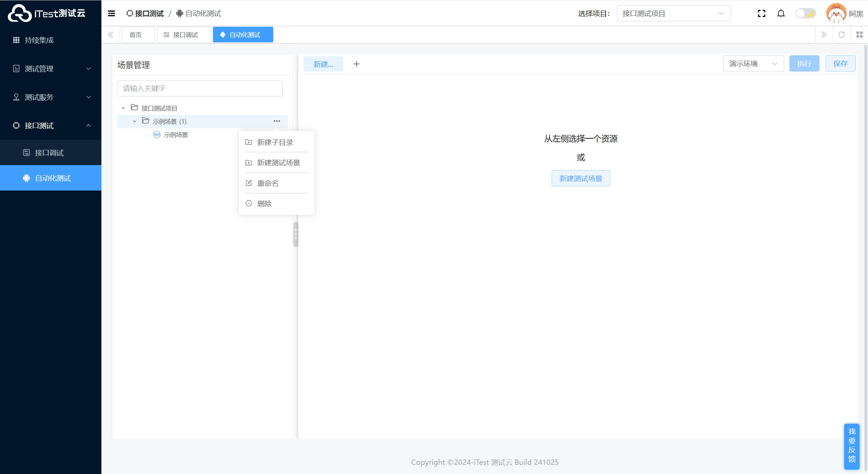Focus the 请输入关键字 search field

200,88
